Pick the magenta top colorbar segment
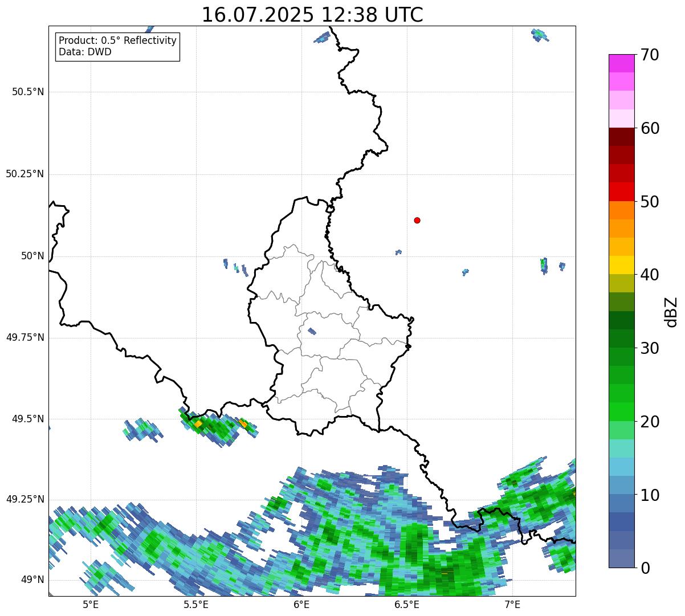Image resolution: width=685 pixels, height=616 pixels. coord(621,63)
